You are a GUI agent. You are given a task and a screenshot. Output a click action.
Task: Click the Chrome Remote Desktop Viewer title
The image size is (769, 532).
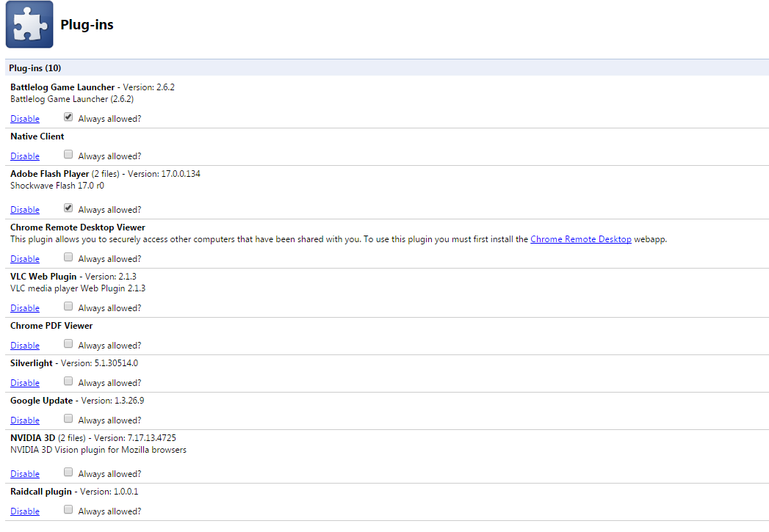point(78,227)
